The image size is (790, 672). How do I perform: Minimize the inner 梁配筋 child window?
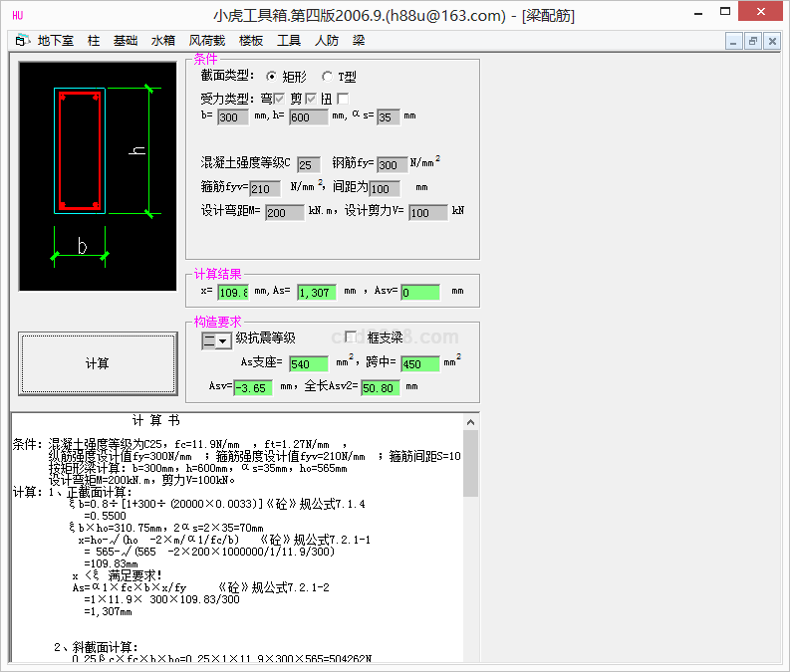[735, 41]
